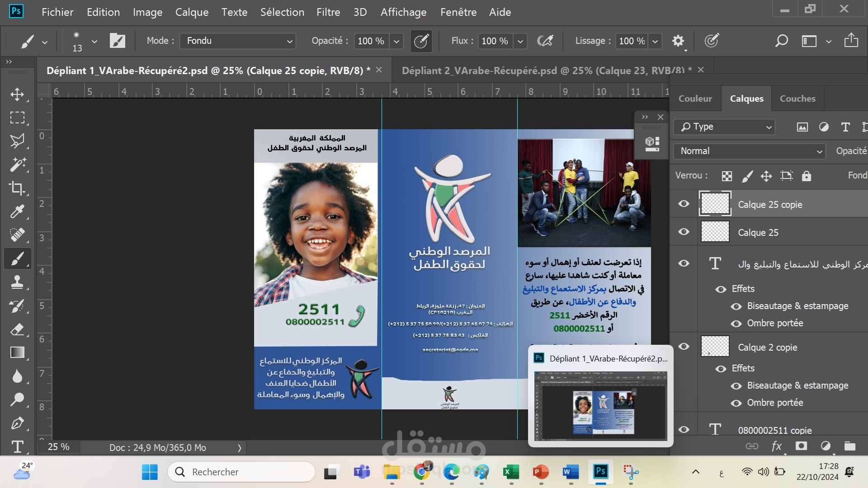The width and height of the screenshot is (868, 488).
Task: Open smoothing options gear icon
Action: tap(678, 41)
